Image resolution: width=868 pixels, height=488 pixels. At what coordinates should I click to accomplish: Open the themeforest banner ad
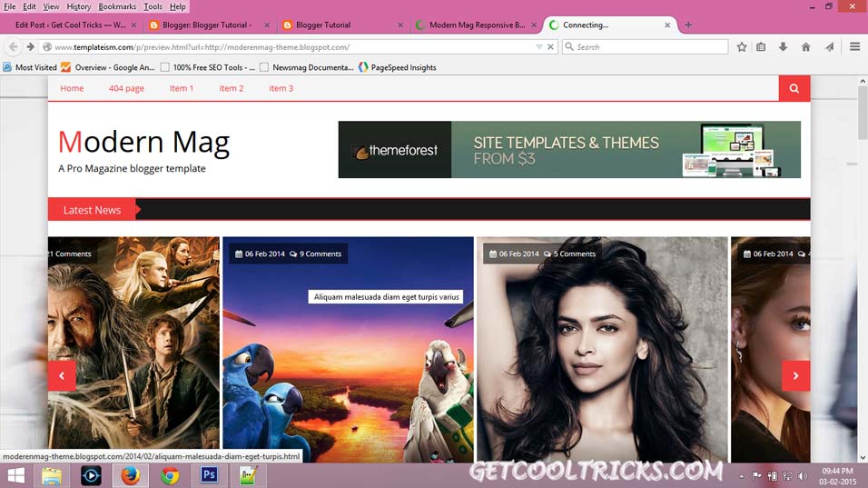pyautogui.click(x=569, y=150)
